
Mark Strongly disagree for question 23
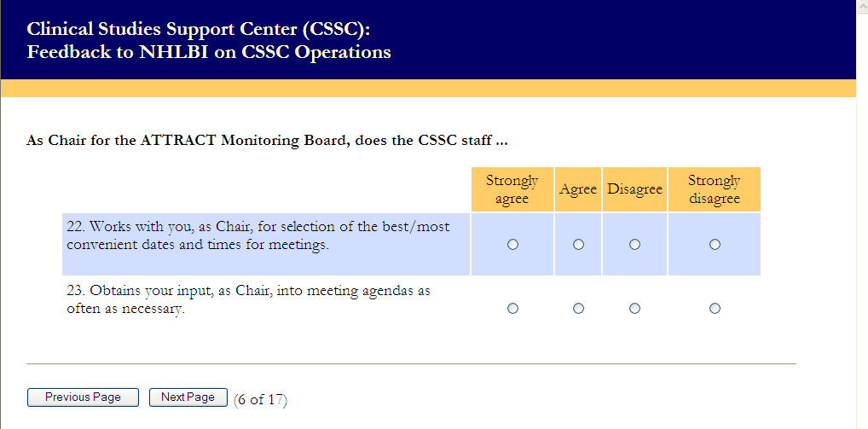click(715, 308)
